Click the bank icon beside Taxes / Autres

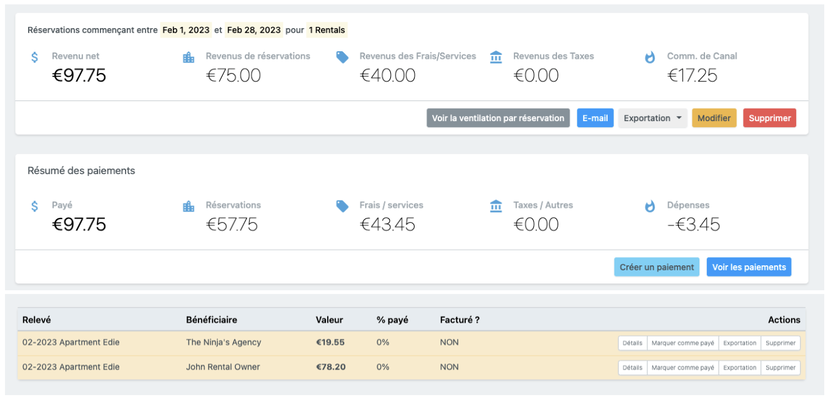(x=496, y=206)
